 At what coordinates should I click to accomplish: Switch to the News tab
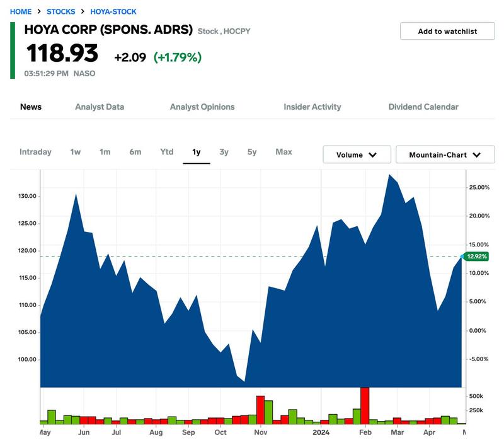(31, 107)
